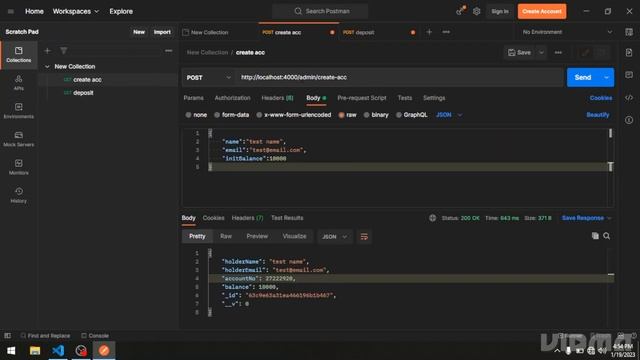Click the Import button
This screenshot has width=640, height=360.
(162, 32)
